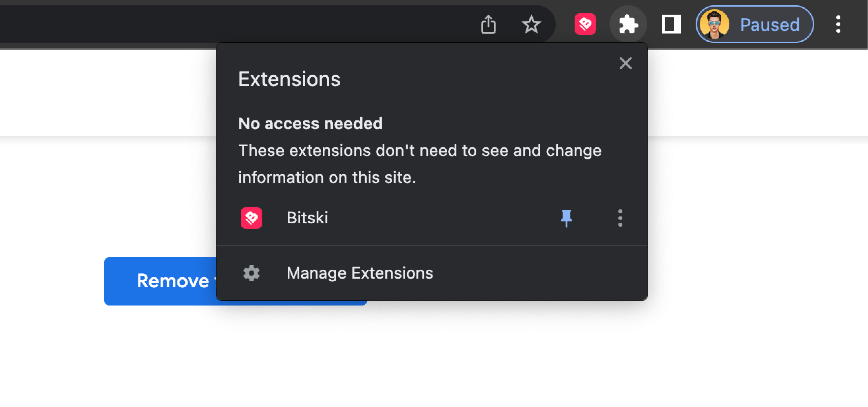This screenshot has width=868, height=407.
Task: Open the Extensions puzzle piece menu
Action: pyautogui.click(x=628, y=24)
